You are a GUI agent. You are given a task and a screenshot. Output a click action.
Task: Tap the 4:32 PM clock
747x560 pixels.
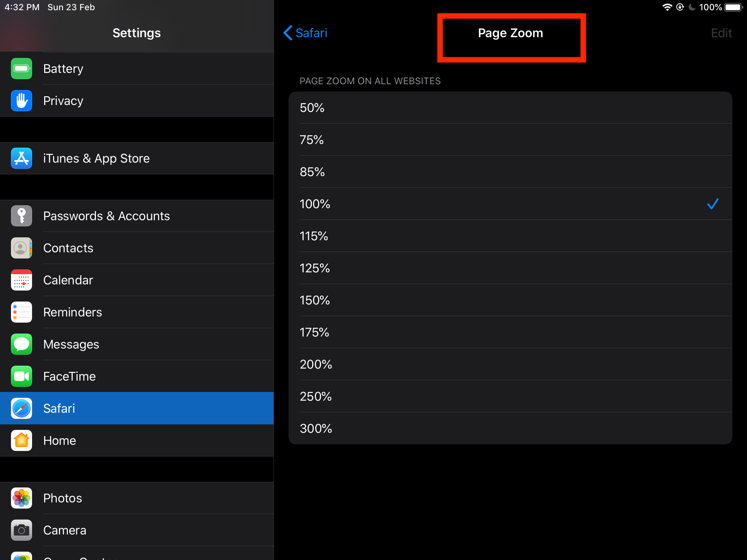pyautogui.click(x=22, y=7)
